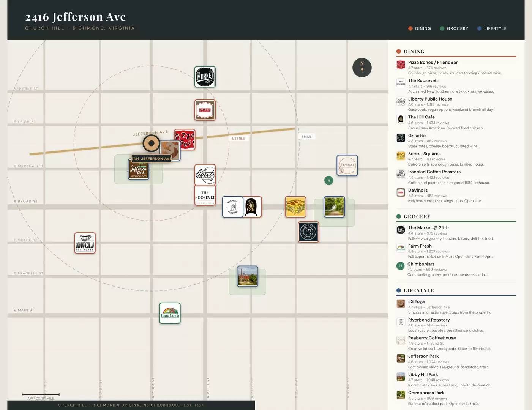Click The Market @ 25th thumbnail in Grocery list
532x410 pixels.
(x=401, y=230)
